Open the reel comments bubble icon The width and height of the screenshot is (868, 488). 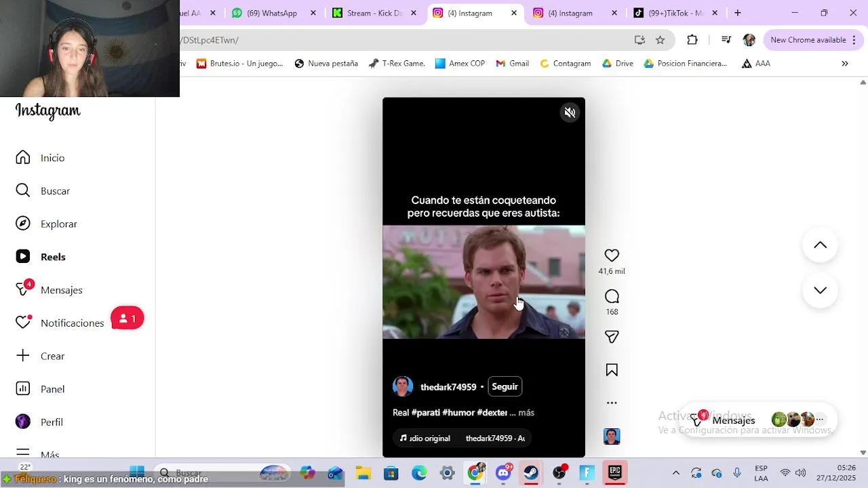pyautogui.click(x=612, y=296)
